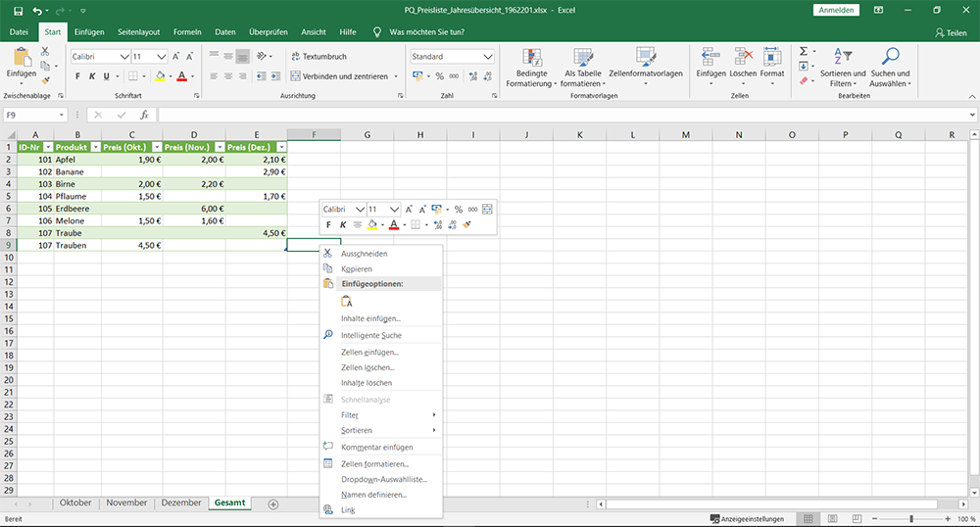Viewport: 980px width, 527px height.
Task: Apply red font color in mini toolbar
Action: pyautogui.click(x=394, y=224)
